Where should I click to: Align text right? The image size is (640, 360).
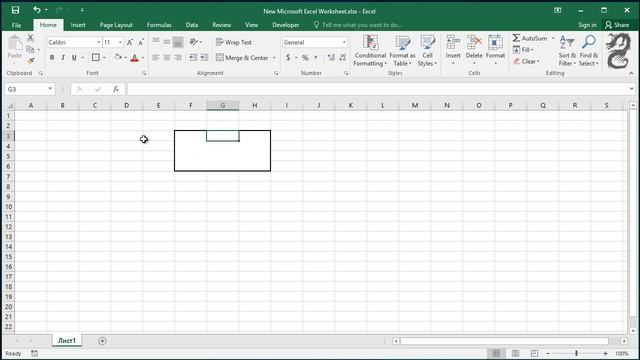pos(178,58)
